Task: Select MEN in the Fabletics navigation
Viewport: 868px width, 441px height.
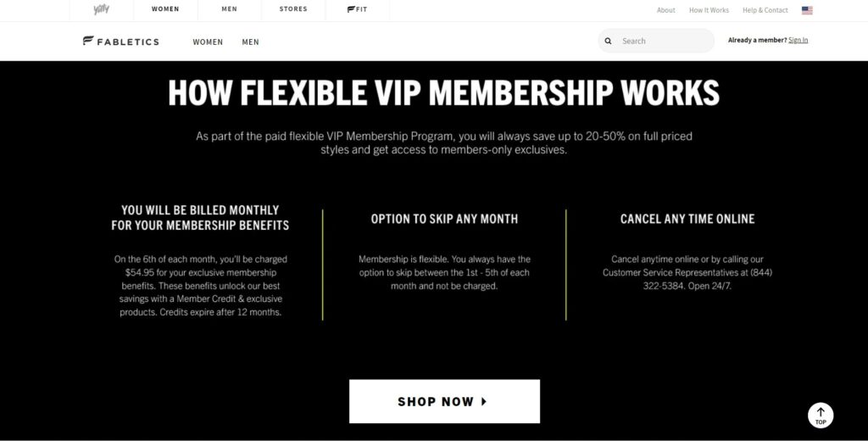Action: tap(250, 42)
